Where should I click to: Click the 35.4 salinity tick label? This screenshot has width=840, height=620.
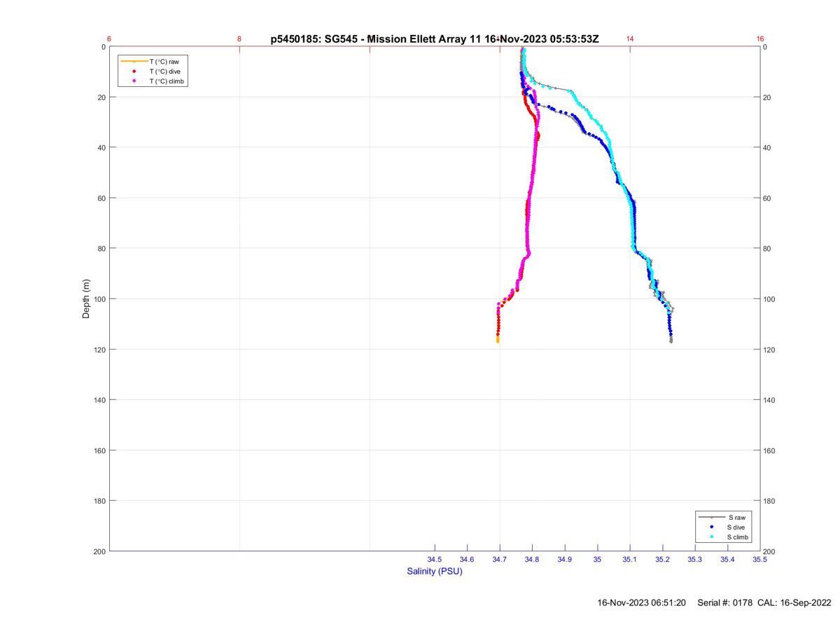[x=727, y=560]
